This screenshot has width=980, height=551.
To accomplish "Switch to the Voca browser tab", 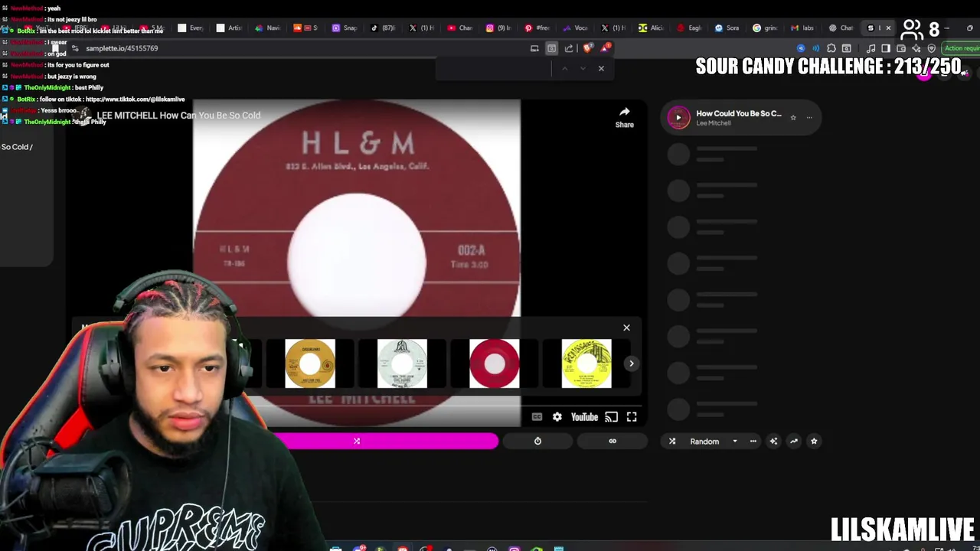I will tap(575, 28).
